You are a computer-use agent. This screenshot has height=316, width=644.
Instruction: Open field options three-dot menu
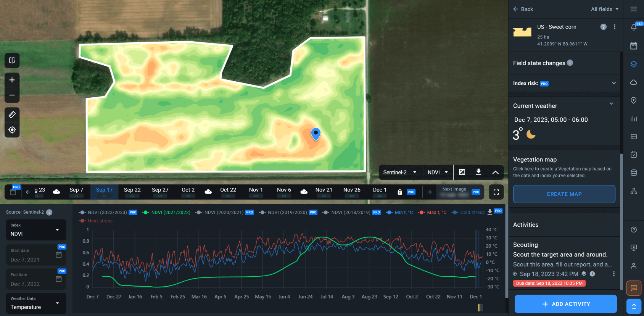pyautogui.click(x=614, y=27)
